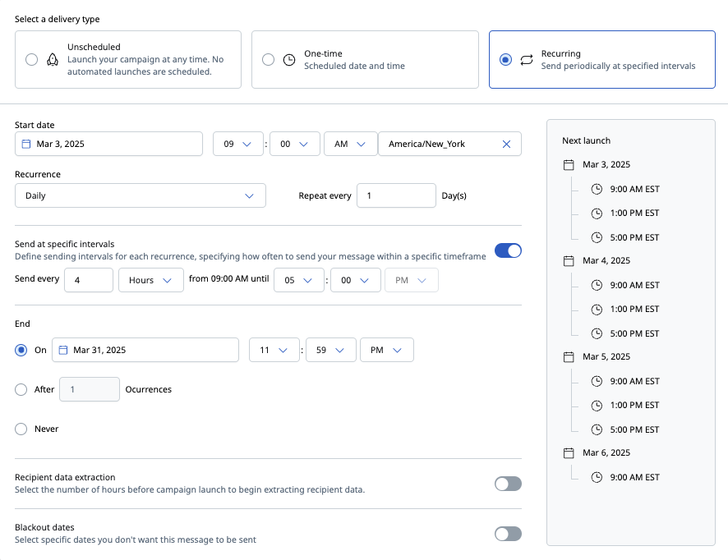Click clock icon for Mar 4 5:00 PM launch
The width and height of the screenshot is (728, 560).
(597, 333)
